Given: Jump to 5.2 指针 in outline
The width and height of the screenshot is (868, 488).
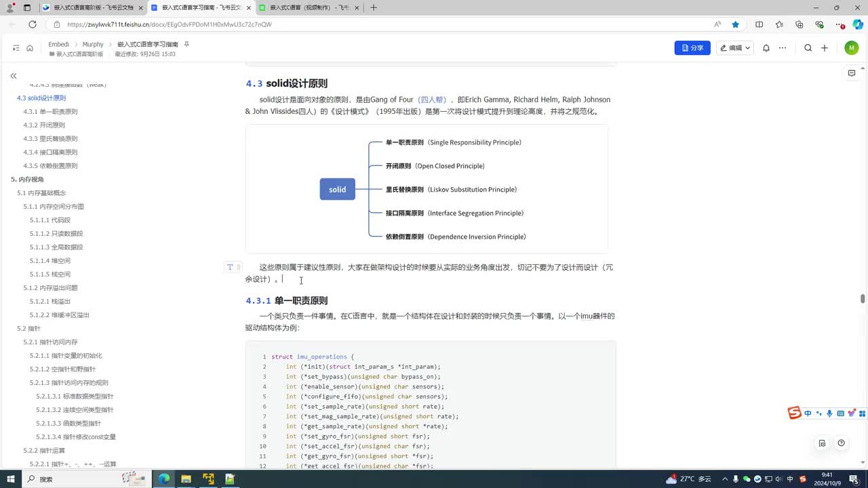Looking at the screenshot, I should point(28,329).
